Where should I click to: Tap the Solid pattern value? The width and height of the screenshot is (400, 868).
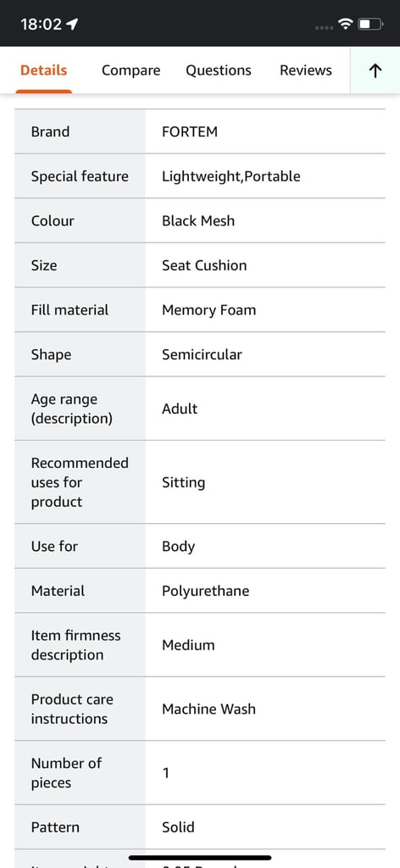tap(178, 827)
